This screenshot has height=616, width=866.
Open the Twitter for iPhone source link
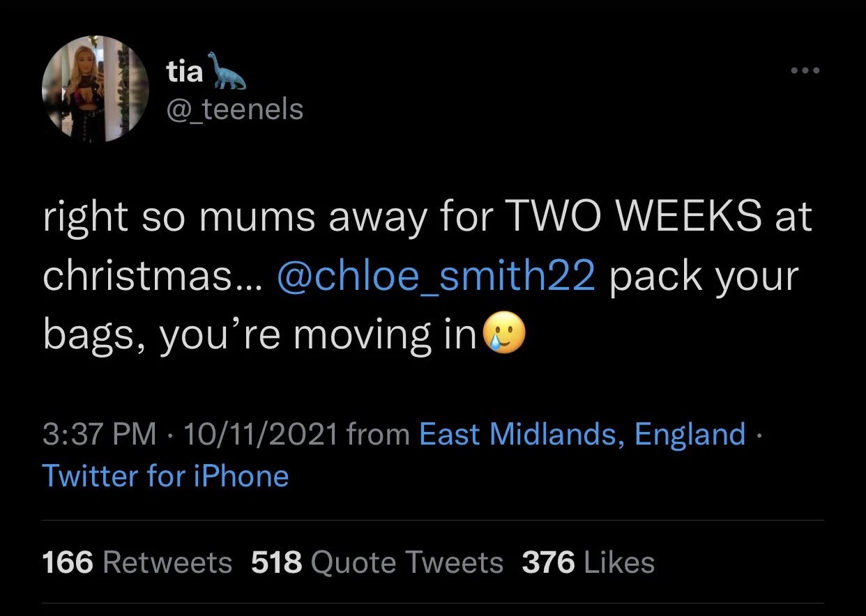(166, 477)
